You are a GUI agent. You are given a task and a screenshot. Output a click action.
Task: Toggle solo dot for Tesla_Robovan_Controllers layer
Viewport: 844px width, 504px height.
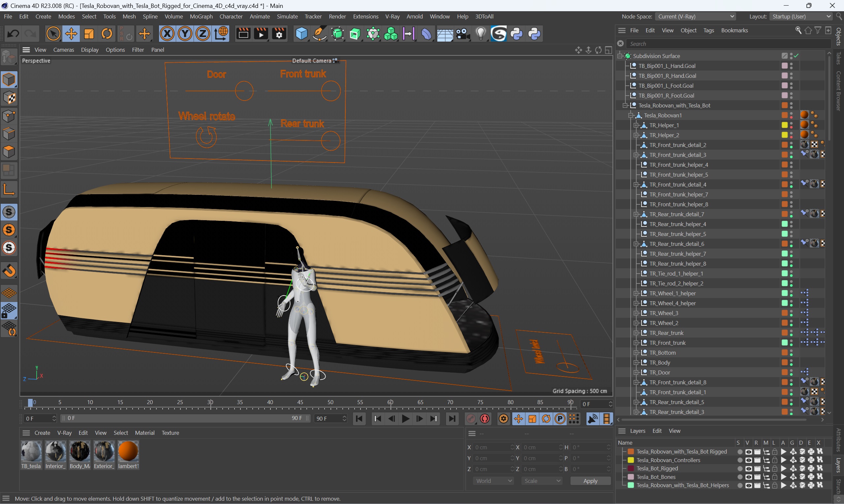[740, 460]
